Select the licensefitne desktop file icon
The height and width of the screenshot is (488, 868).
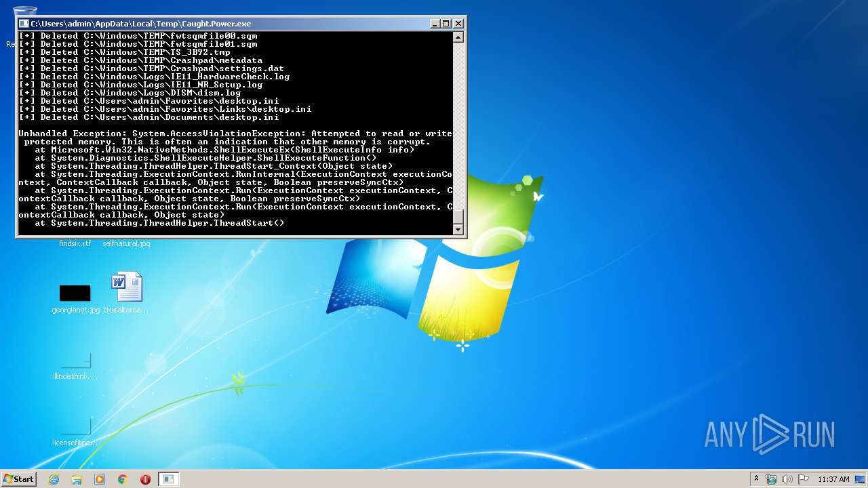pos(75,432)
